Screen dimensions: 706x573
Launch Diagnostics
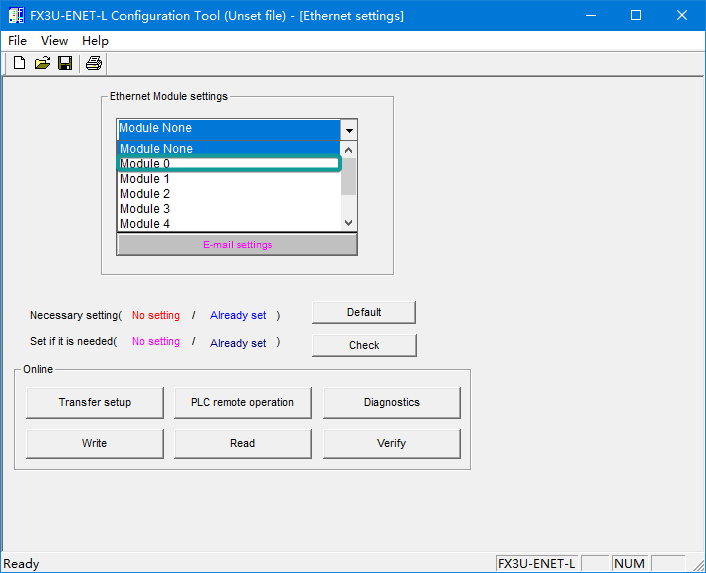(391, 402)
